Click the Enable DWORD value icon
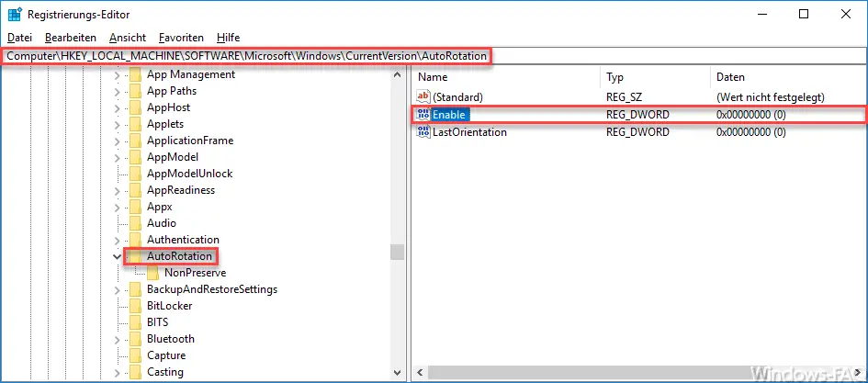868x383 pixels. click(423, 115)
